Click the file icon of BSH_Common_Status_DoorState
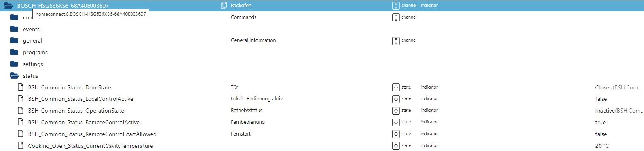 coord(20,87)
